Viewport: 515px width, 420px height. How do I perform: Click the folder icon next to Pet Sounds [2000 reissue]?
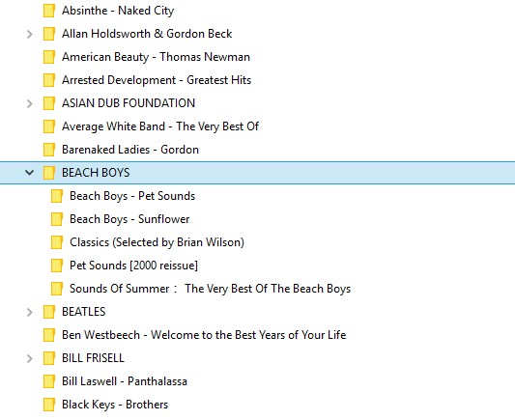tap(57, 266)
